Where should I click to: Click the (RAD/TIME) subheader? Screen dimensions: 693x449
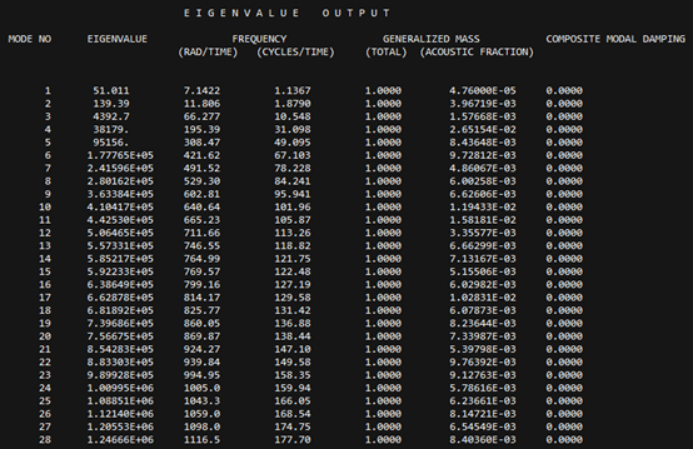click(x=208, y=52)
